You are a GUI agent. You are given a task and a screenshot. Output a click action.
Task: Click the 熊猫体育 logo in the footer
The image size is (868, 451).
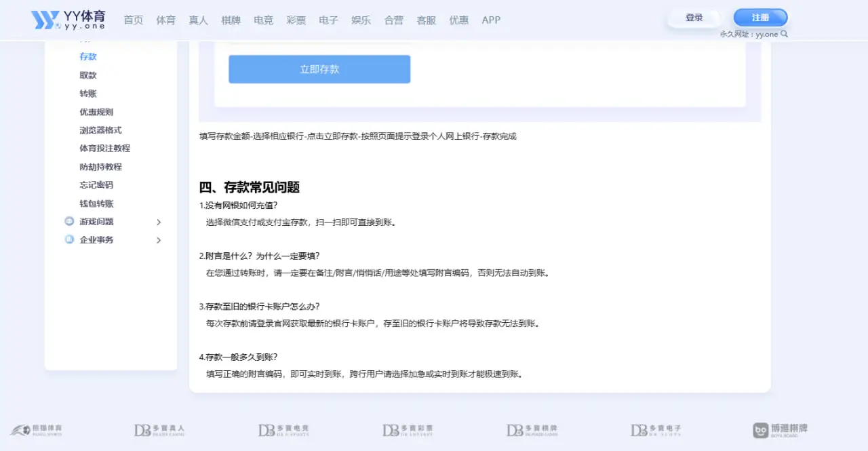coord(37,429)
